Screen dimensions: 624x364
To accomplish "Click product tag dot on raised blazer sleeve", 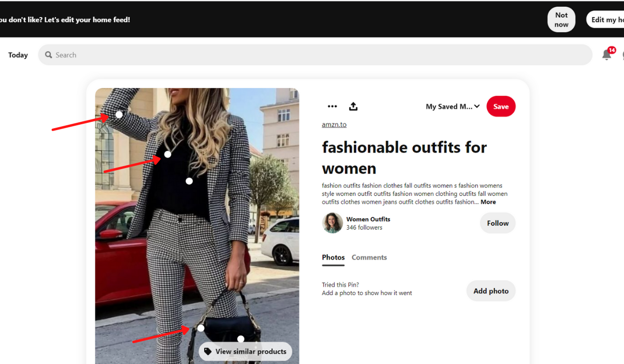I will 119,115.
